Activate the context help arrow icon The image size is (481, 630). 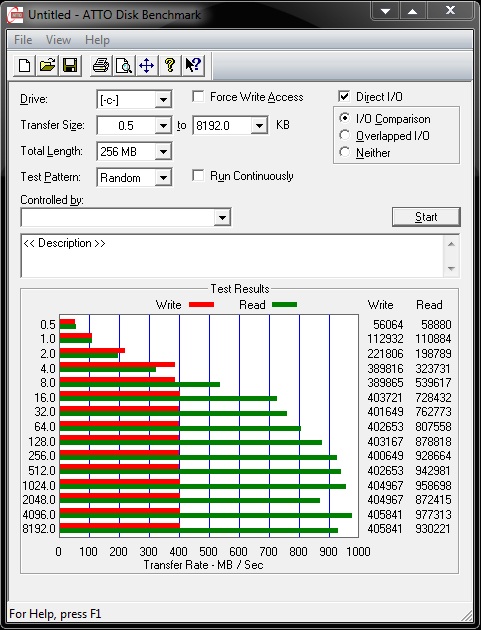click(x=193, y=65)
